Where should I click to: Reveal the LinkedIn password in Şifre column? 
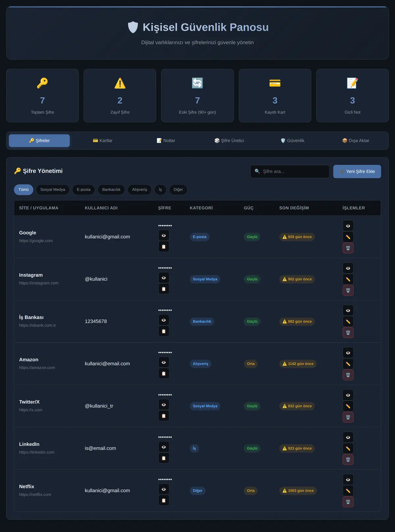point(164,447)
